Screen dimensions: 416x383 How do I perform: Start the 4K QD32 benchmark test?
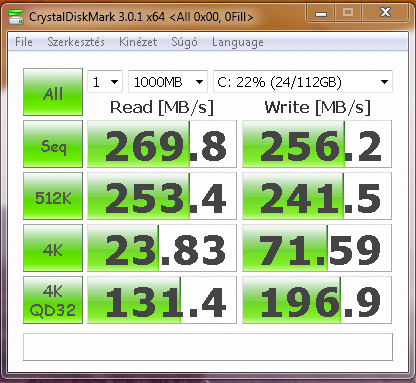tap(53, 300)
